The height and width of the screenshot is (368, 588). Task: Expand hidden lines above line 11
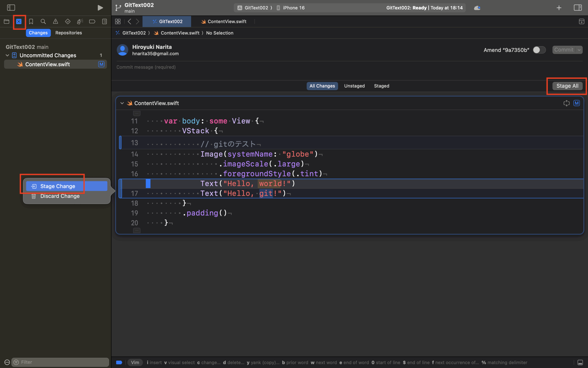pos(137,113)
